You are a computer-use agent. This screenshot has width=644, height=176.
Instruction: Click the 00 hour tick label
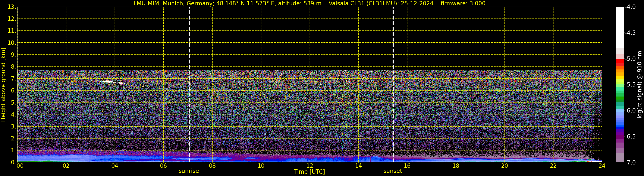[20, 166]
